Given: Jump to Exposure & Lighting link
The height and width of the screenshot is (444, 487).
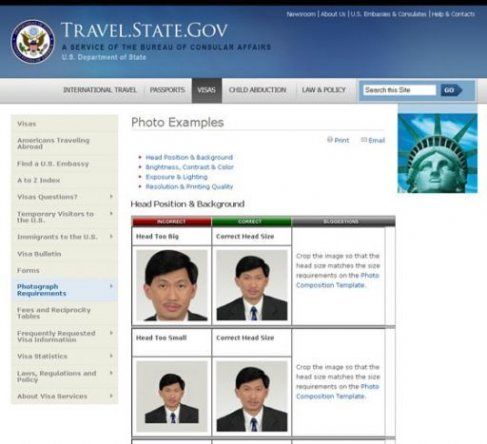Looking at the screenshot, I should [177, 177].
